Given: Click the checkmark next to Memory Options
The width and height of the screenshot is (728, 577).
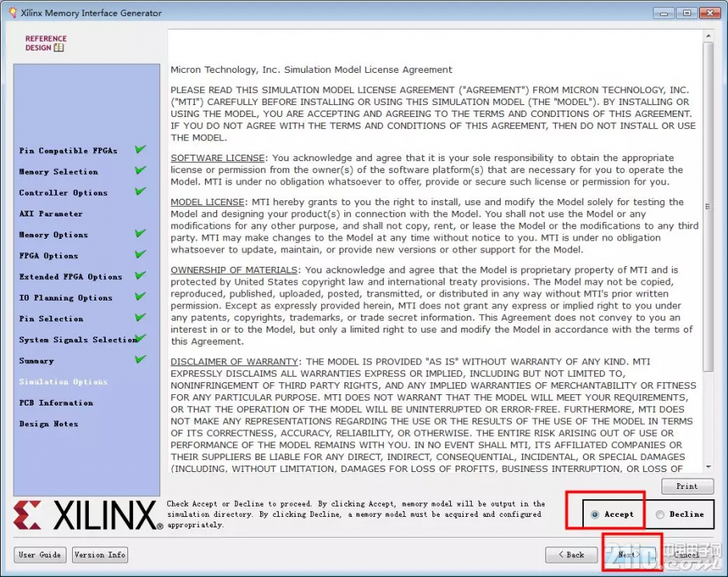Looking at the screenshot, I should 140,233.
